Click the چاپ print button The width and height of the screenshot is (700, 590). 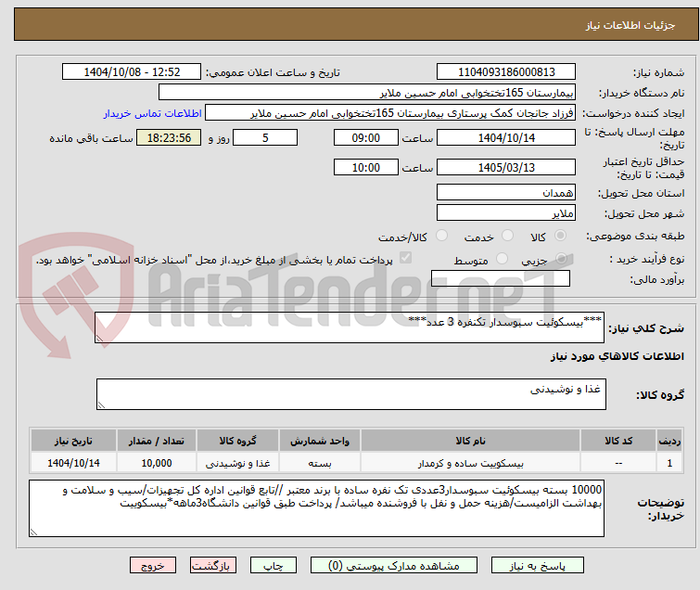pos(274,566)
